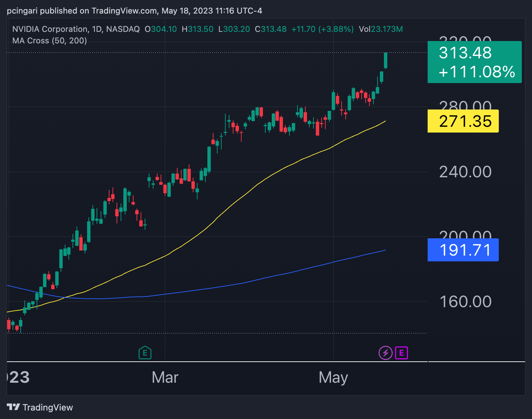
Task: Click the Mar label on time axis
Action: [x=165, y=377]
